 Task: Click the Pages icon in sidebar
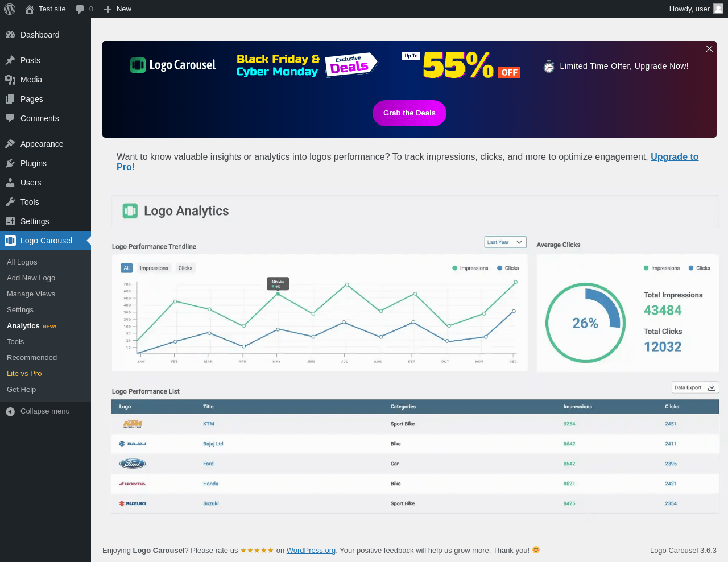(10, 99)
